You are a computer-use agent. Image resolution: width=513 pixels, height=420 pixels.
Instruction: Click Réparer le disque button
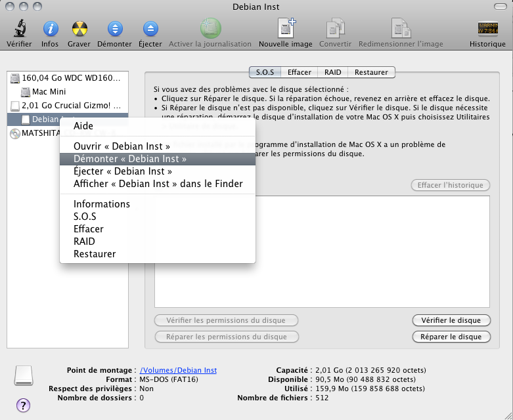tap(451, 337)
